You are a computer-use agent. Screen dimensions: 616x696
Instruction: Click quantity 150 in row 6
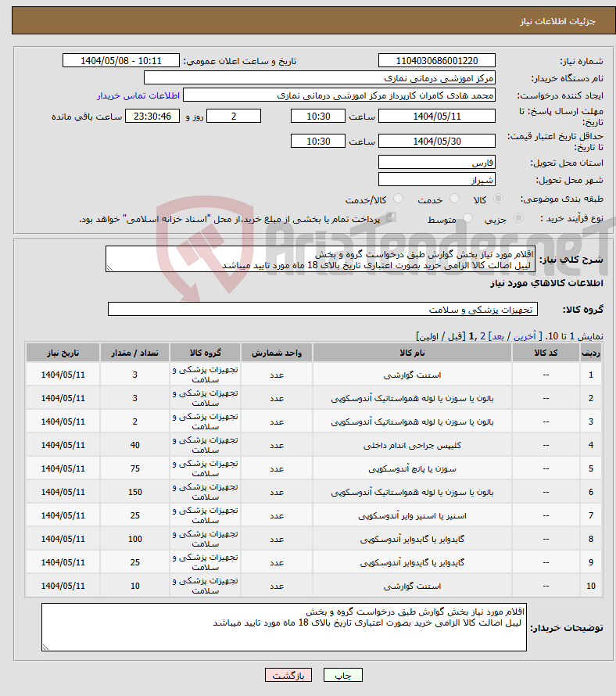coord(135,492)
